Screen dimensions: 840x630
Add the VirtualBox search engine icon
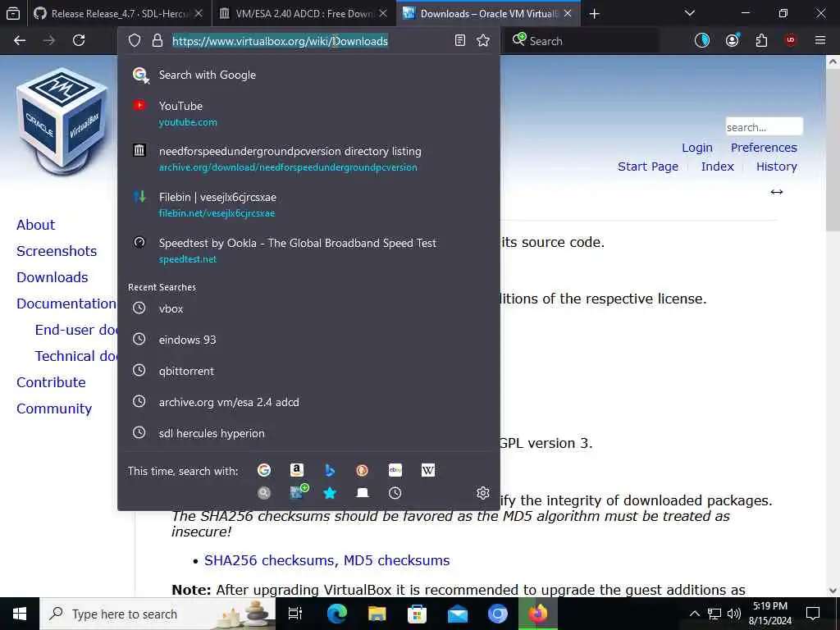click(x=299, y=492)
